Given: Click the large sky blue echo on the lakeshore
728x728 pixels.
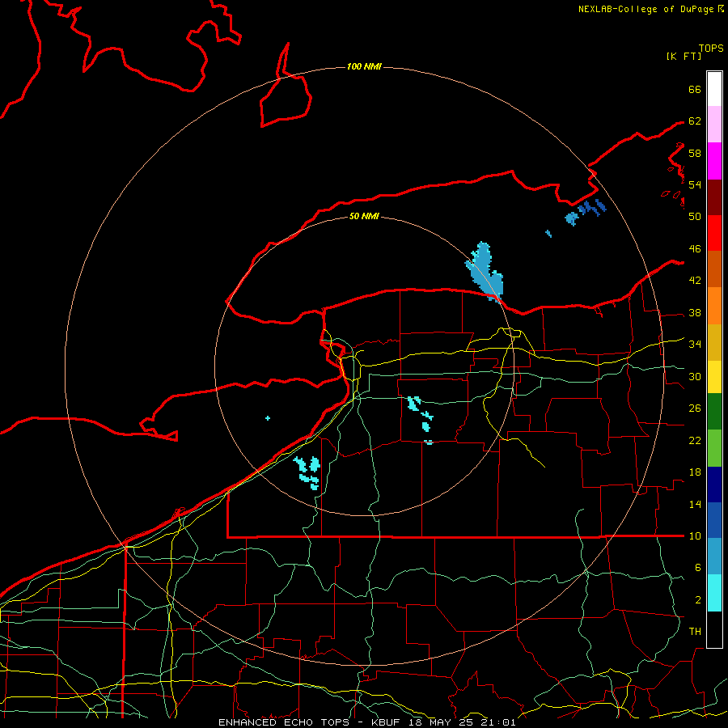Looking at the screenshot, I should pos(485,272).
